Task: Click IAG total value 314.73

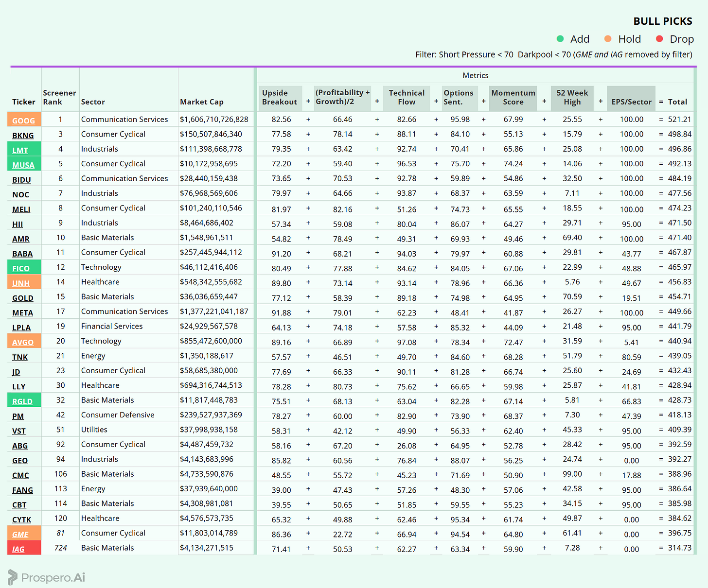Action: (680, 548)
